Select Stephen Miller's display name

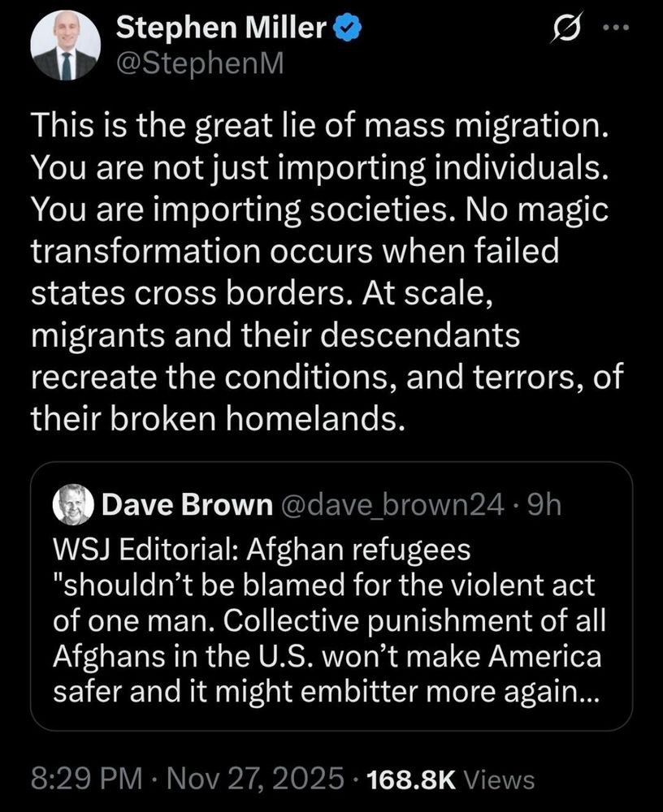217,26
